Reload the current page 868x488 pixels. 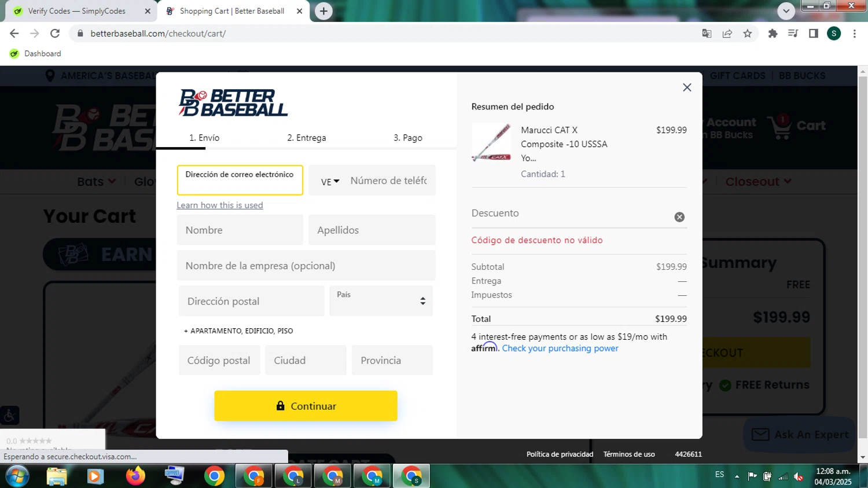pyautogui.click(x=55, y=34)
